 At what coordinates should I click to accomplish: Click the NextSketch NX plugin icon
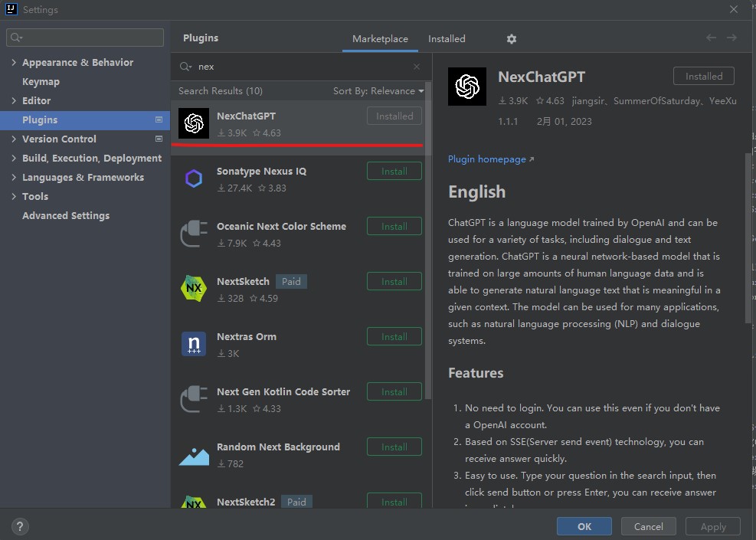point(194,289)
